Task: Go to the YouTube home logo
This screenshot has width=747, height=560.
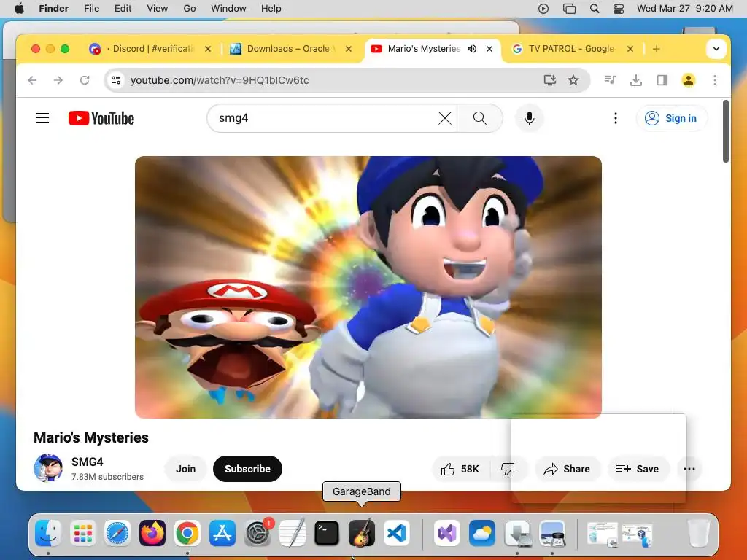Action: pos(101,118)
